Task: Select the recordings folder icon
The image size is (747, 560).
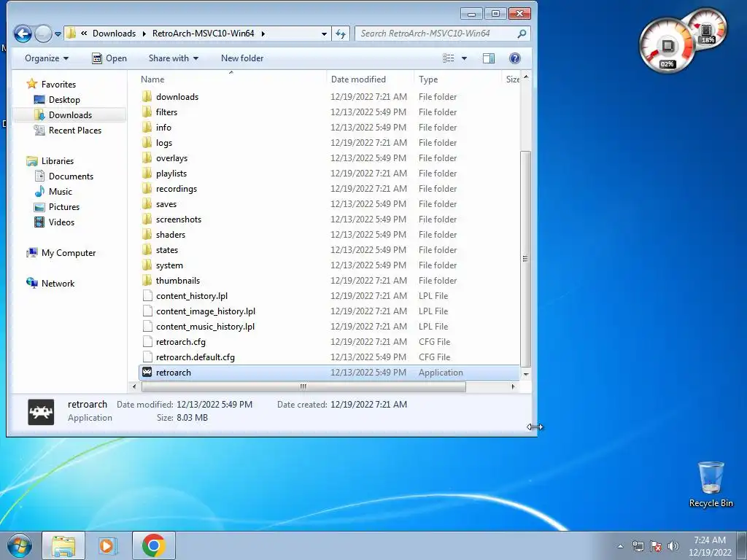Action: (x=147, y=189)
